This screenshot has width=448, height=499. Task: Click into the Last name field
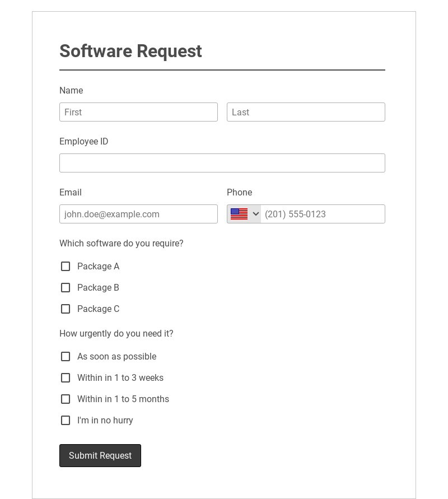coord(306,112)
